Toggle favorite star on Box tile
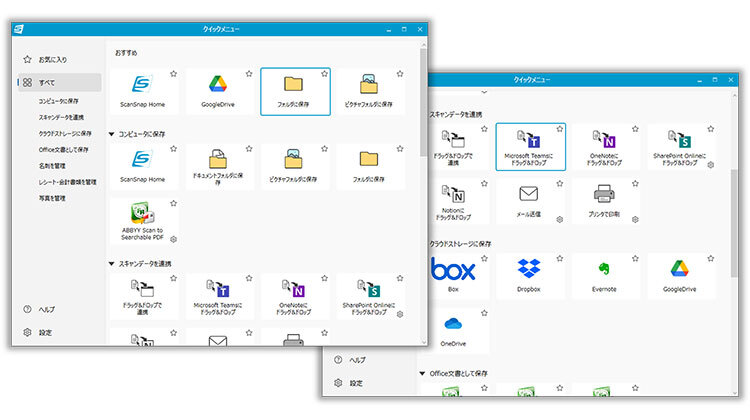The height and width of the screenshot is (420, 750). tap(485, 258)
